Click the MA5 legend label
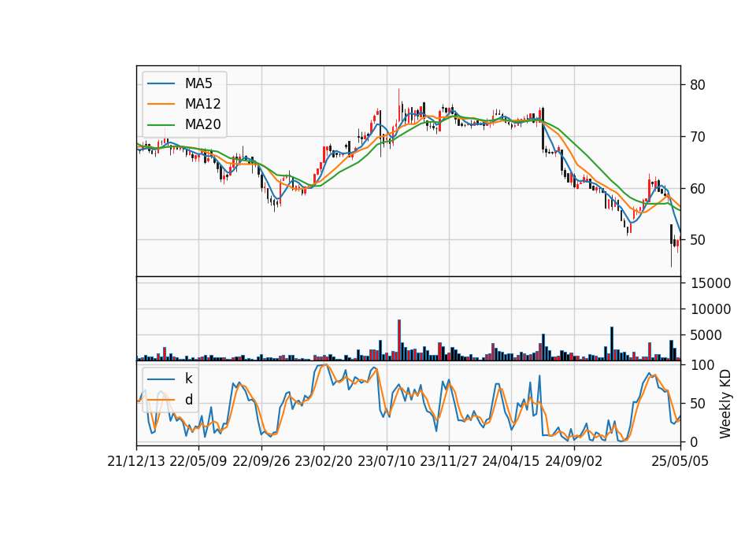 click(198, 83)
